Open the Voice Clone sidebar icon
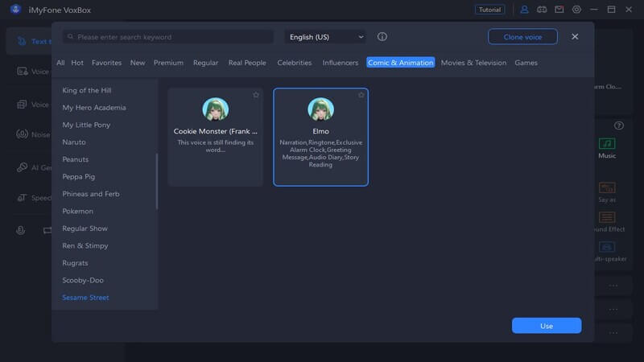 [23, 72]
